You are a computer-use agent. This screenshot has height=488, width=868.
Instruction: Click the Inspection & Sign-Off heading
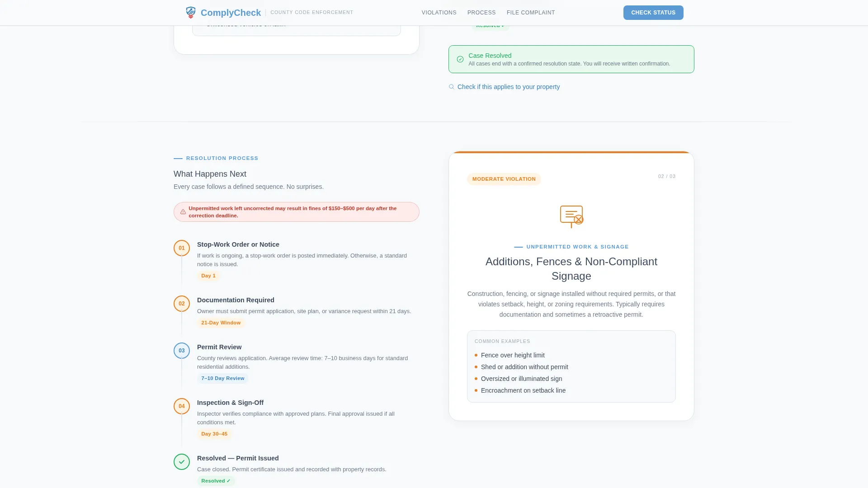[230, 403]
